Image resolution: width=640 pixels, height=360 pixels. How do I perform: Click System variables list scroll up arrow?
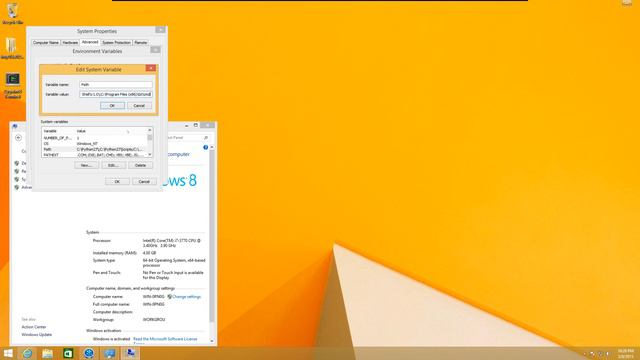[x=150, y=130]
